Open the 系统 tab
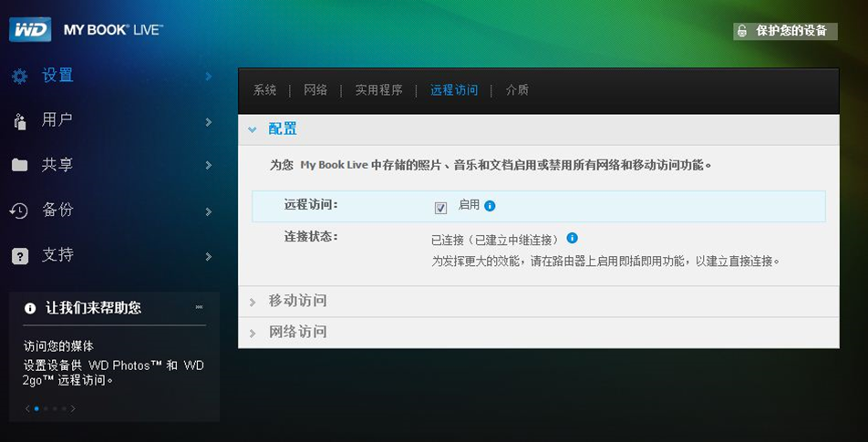The image size is (868, 442). click(264, 90)
